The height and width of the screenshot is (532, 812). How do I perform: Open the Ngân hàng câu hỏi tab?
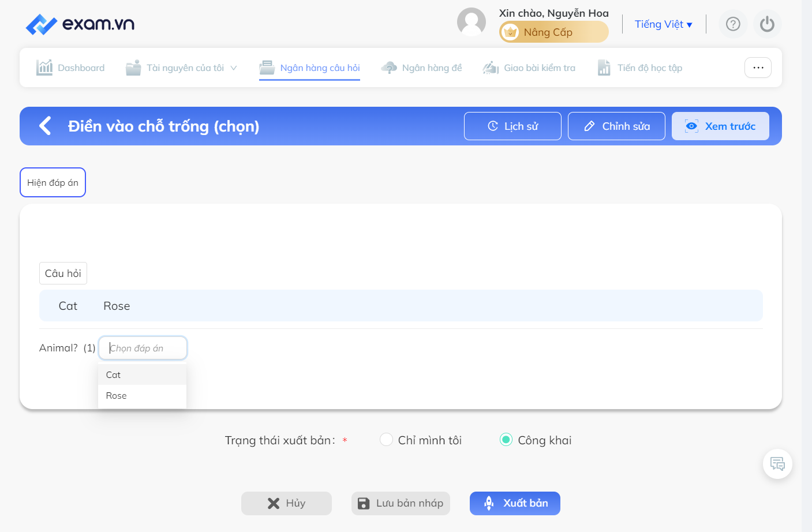coord(309,68)
